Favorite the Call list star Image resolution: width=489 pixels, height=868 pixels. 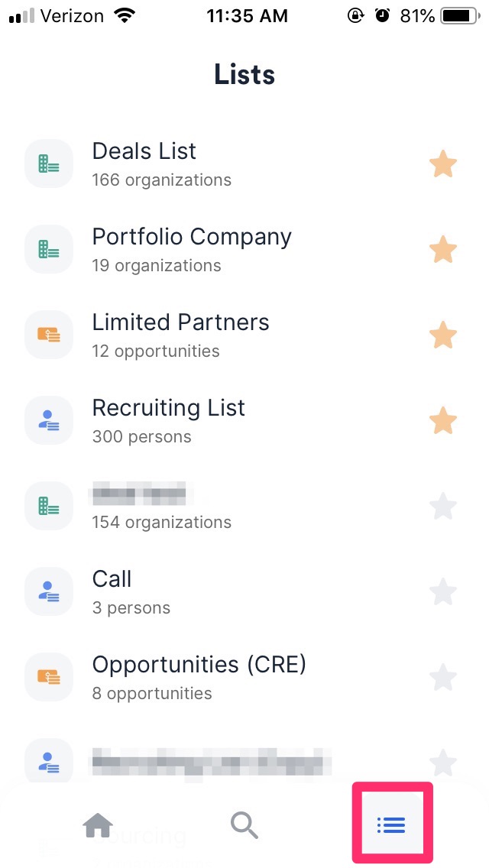[443, 591]
